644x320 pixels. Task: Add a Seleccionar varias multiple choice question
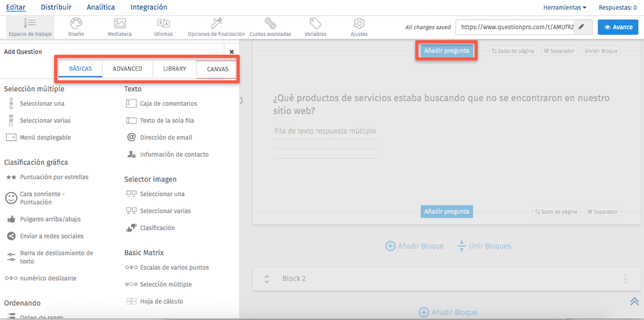point(45,120)
